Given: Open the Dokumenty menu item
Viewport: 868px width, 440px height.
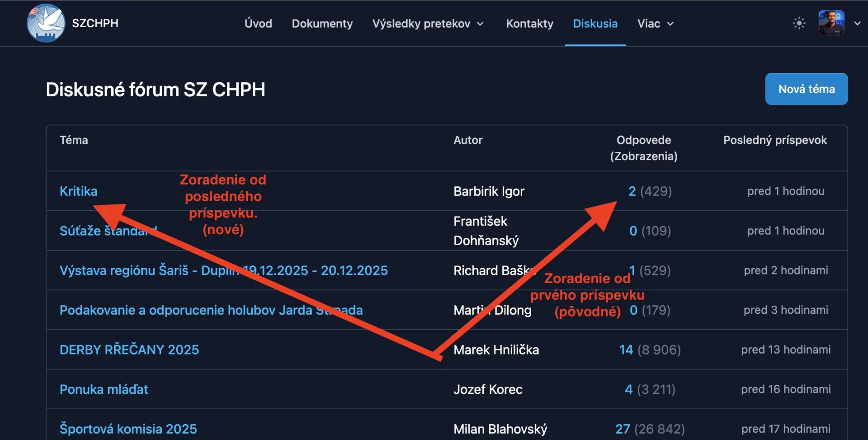Looking at the screenshot, I should pyautogui.click(x=322, y=24).
